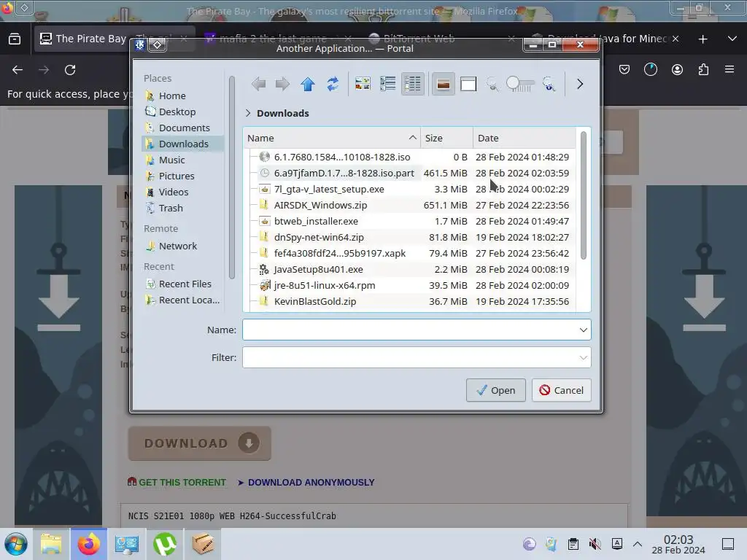Open Firefox hamburger application menu

click(x=729, y=70)
